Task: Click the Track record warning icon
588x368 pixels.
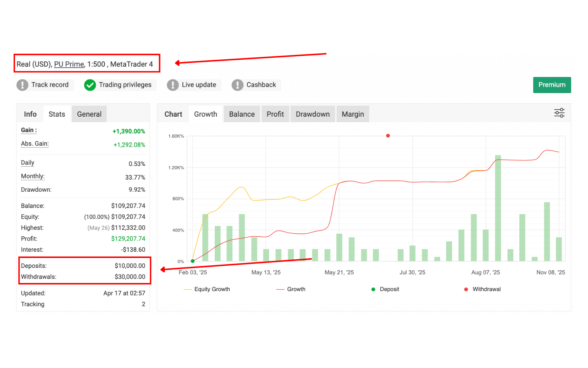Action: (x=22, y=85)
